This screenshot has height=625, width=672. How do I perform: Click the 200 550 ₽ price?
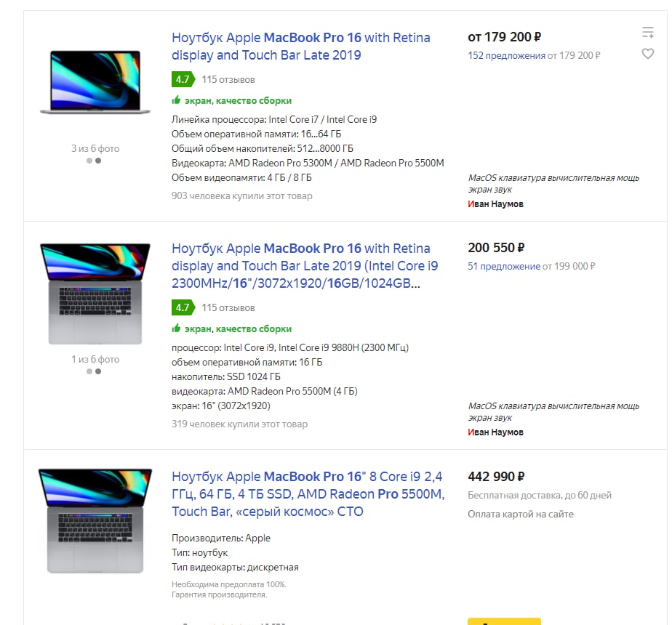497,248
